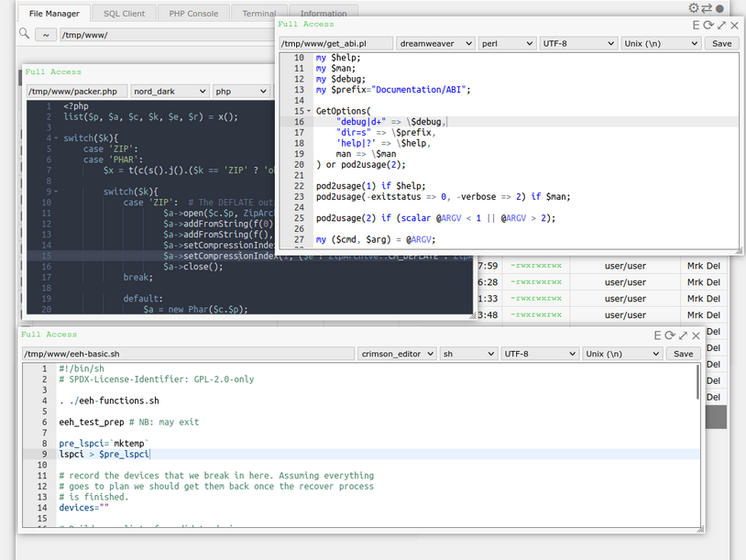Click the swap arrows icon in top bar
The width and height of the screenshot is (746, 560).
[707, 8]
